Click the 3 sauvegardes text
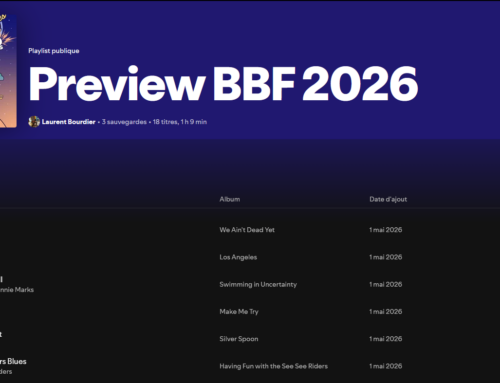The height and width of the screenshot is (383, 500). (124, 122)
